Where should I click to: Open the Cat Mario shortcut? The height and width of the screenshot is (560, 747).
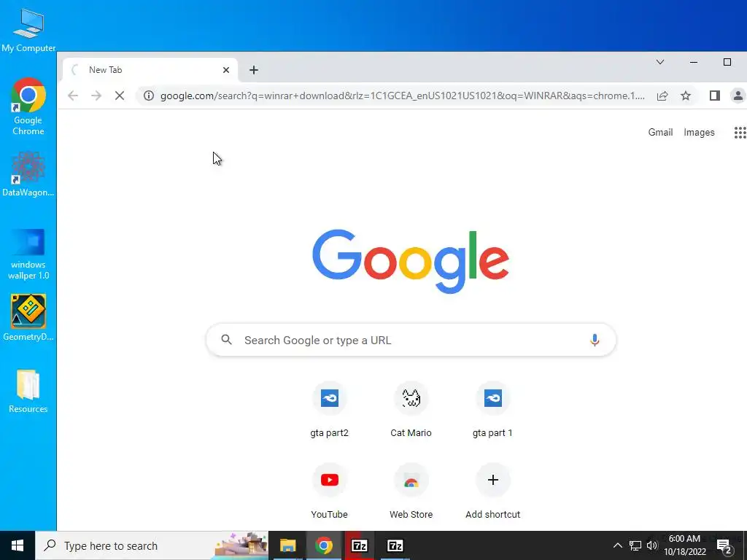pyautogui.click(x=411, y=410)
